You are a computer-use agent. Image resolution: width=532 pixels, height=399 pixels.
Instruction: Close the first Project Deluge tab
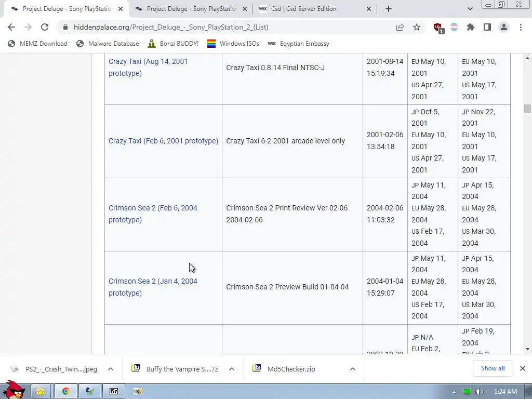[x=121, y=9]
